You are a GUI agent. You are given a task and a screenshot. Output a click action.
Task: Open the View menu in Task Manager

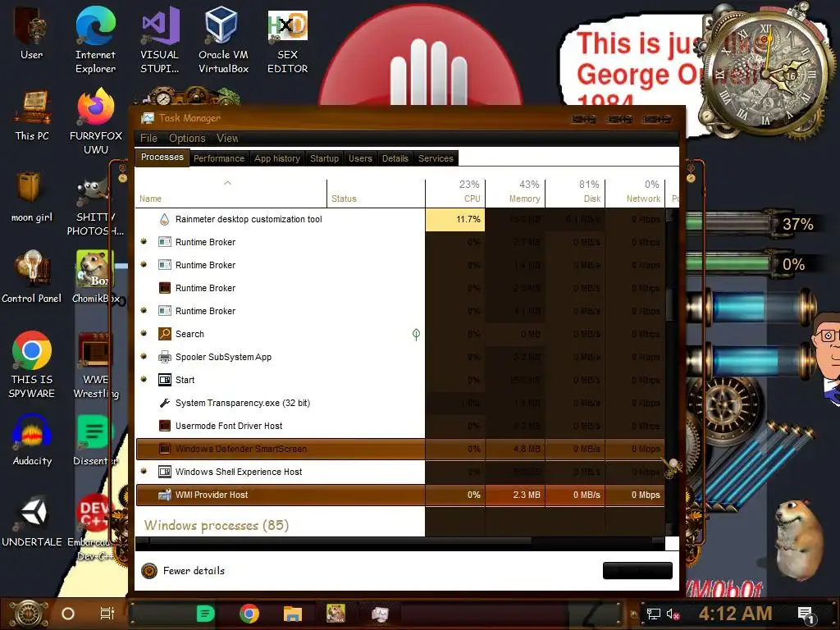pos(227,138)
